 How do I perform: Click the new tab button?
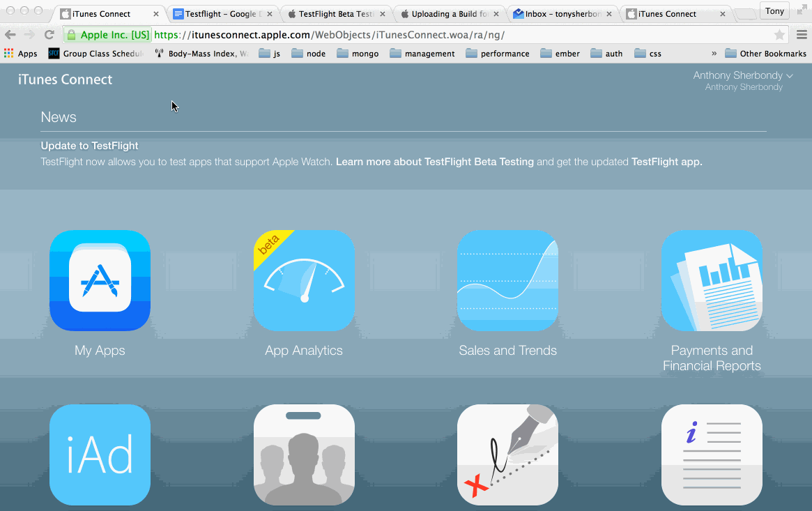746,14
